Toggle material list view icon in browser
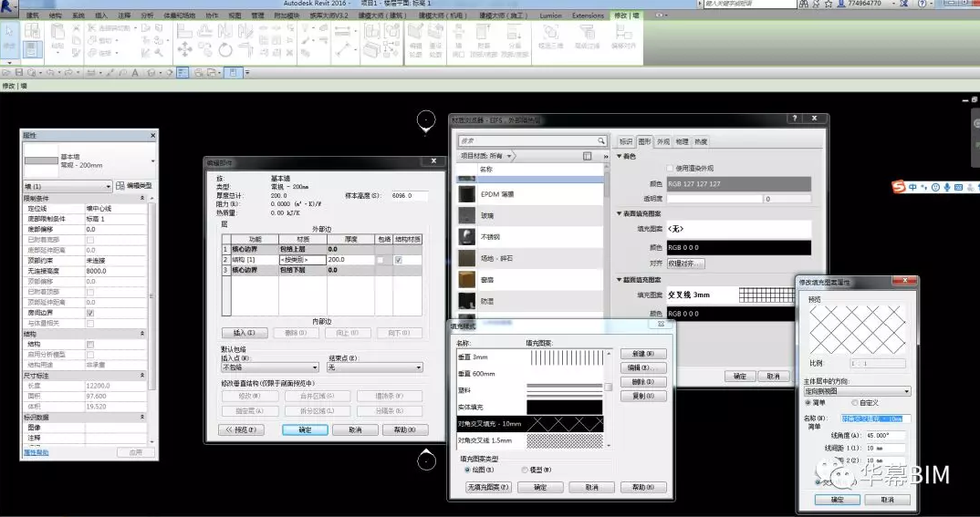This screenshot has width=980, height=517. pyautogui.click(x=588, y=157)
